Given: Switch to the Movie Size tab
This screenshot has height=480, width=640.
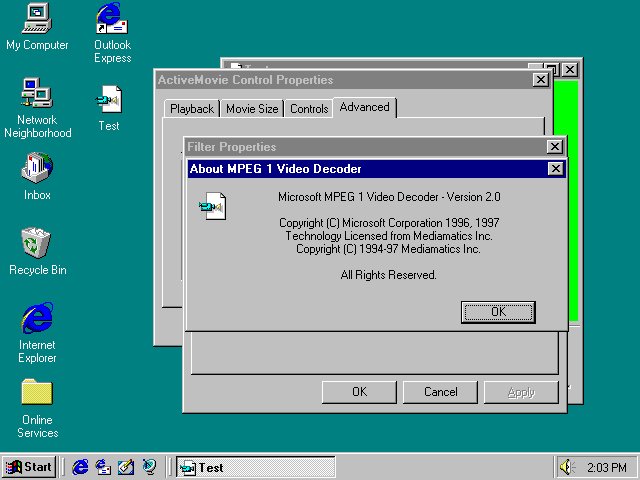Looking at the screenshot, I should 252,109.
